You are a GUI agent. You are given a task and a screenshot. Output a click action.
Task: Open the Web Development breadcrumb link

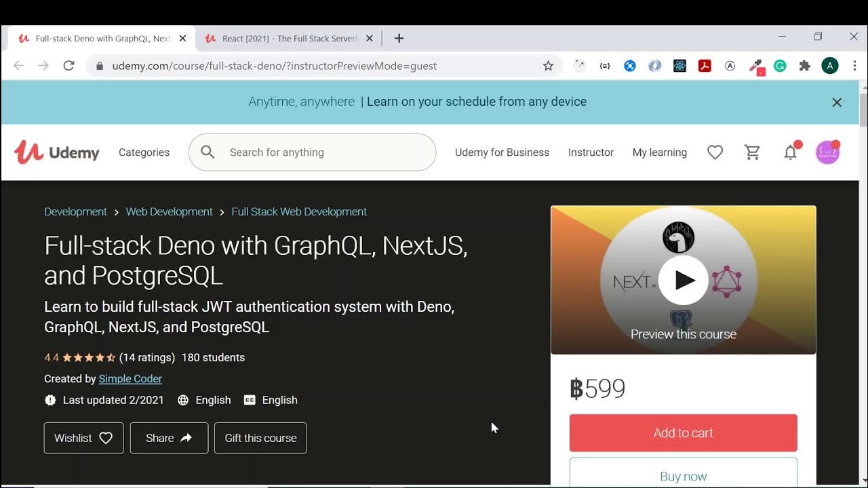[x=170, y=211]
